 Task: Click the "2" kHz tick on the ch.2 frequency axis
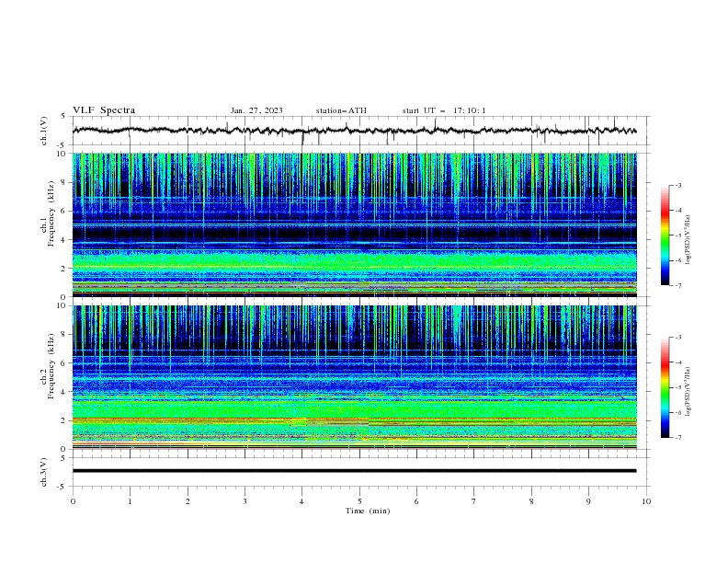tap(64, 420)
